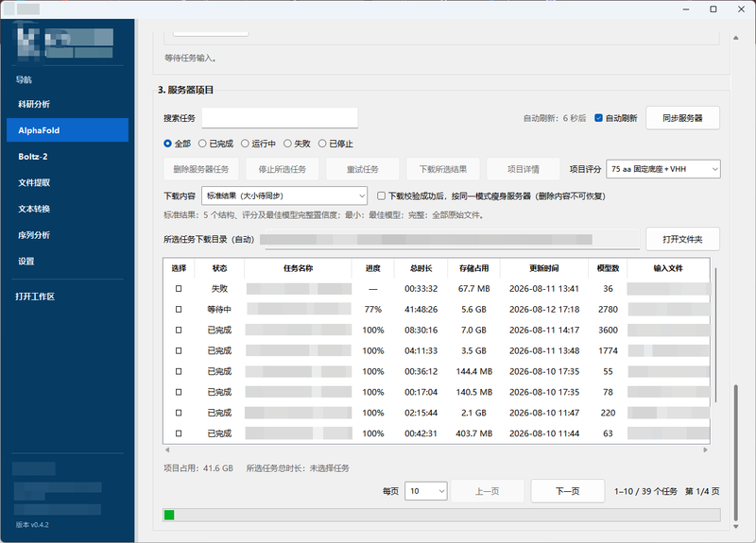Go to 文件提取 in the sidebar

pyautogui.click(x=67, y=182)
